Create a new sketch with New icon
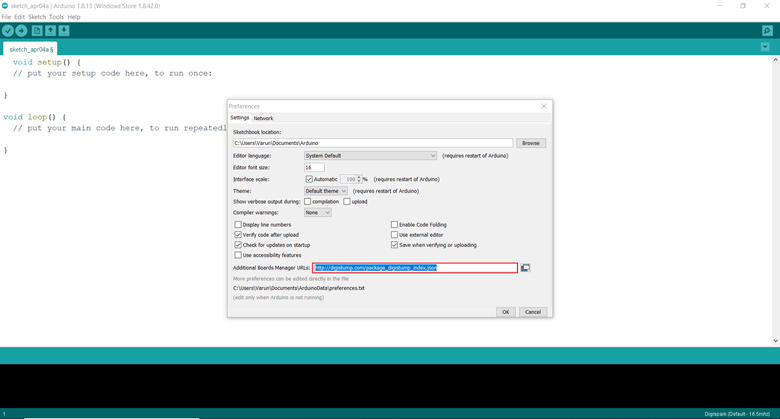780x419 pixels. [x=37, y=31]
